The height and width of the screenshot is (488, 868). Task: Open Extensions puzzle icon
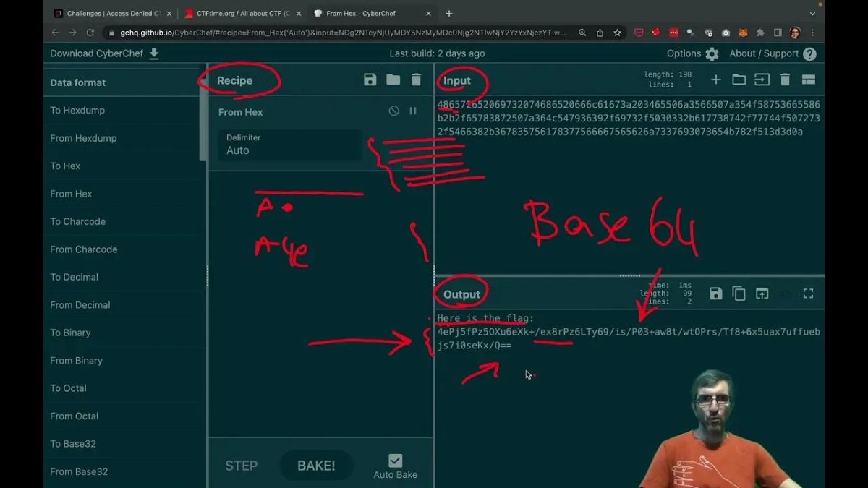click(x=760, y=33)
